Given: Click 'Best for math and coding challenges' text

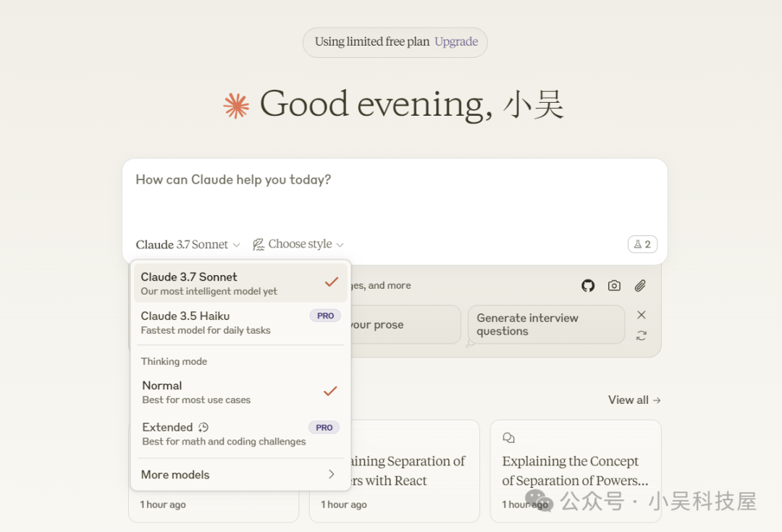Looking at the screenshot, I should 224,442.
